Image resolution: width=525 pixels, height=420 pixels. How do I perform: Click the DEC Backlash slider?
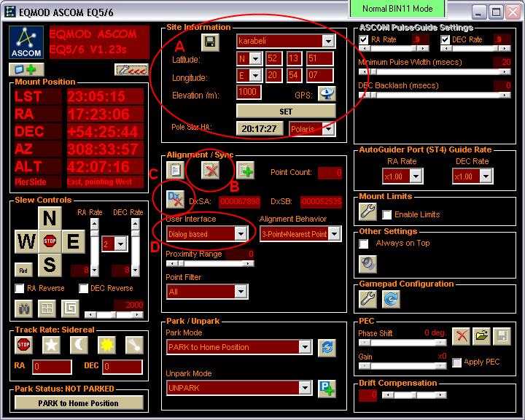tap(435, 95)
